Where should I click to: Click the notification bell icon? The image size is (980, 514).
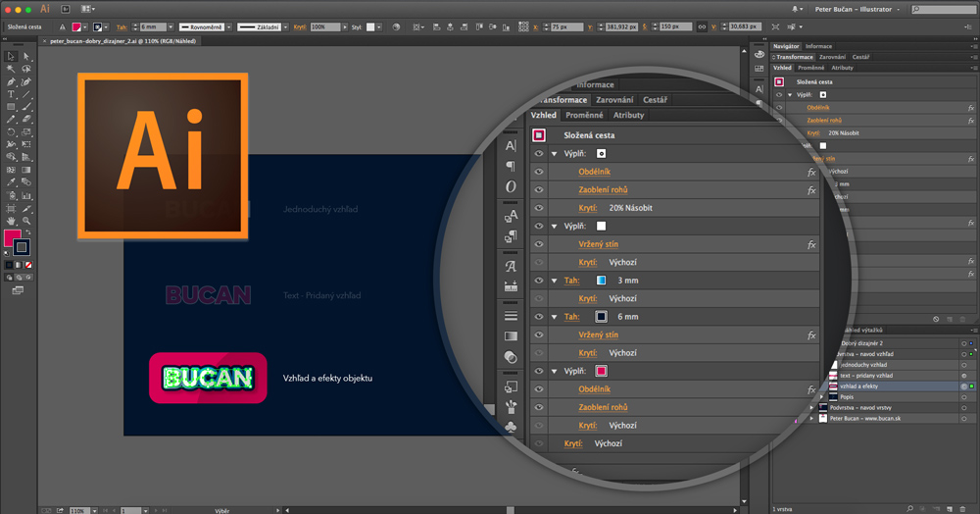click(795, 9)
